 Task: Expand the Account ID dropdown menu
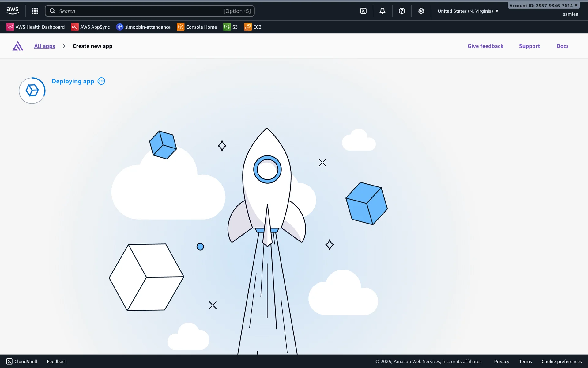tap(543, 6)
